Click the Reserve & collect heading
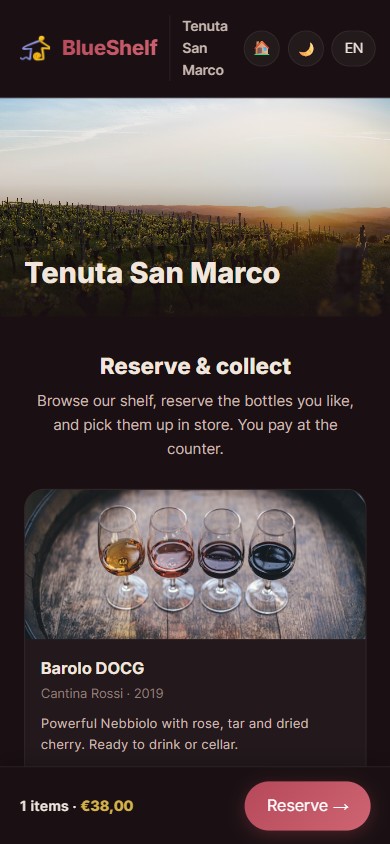 coord(195,367)
